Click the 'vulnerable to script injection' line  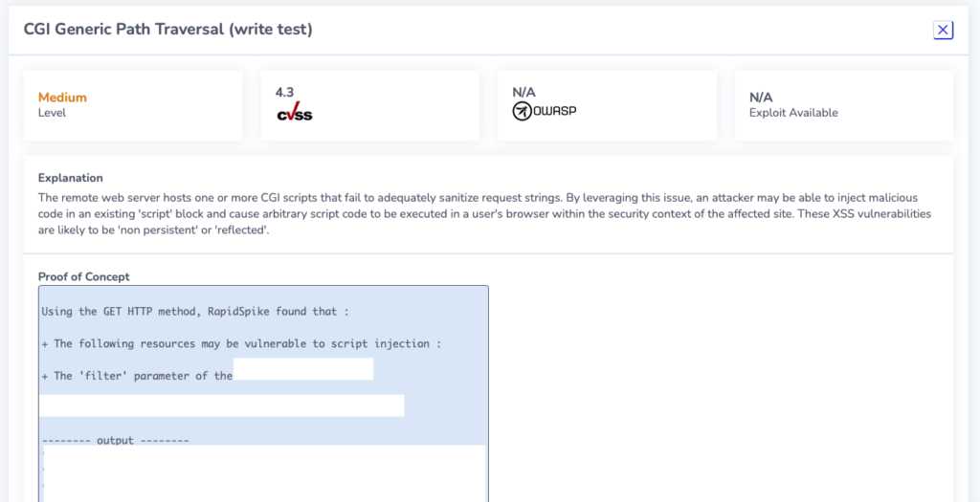[241, 344]
